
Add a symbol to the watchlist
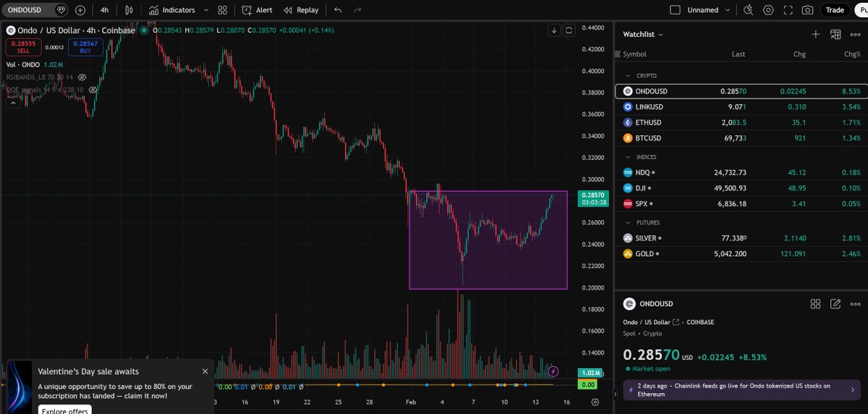click(x=816, y=34)
